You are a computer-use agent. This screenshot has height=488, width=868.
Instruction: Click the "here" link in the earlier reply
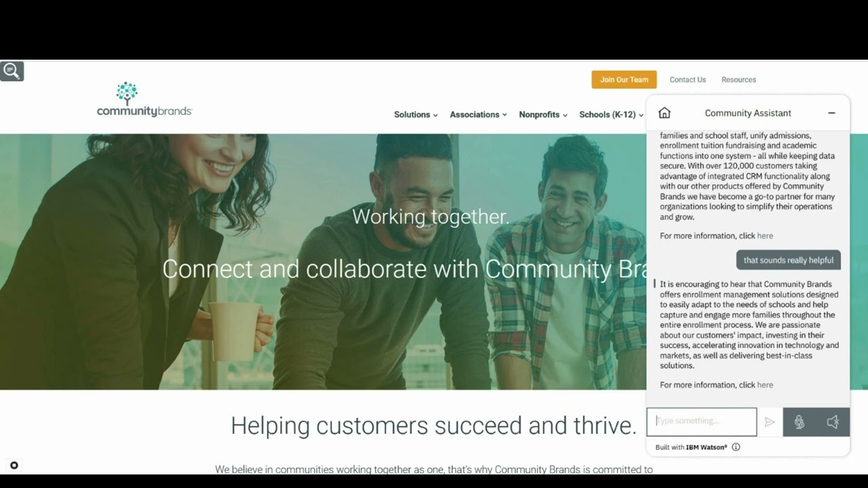(x=765, y=236)
